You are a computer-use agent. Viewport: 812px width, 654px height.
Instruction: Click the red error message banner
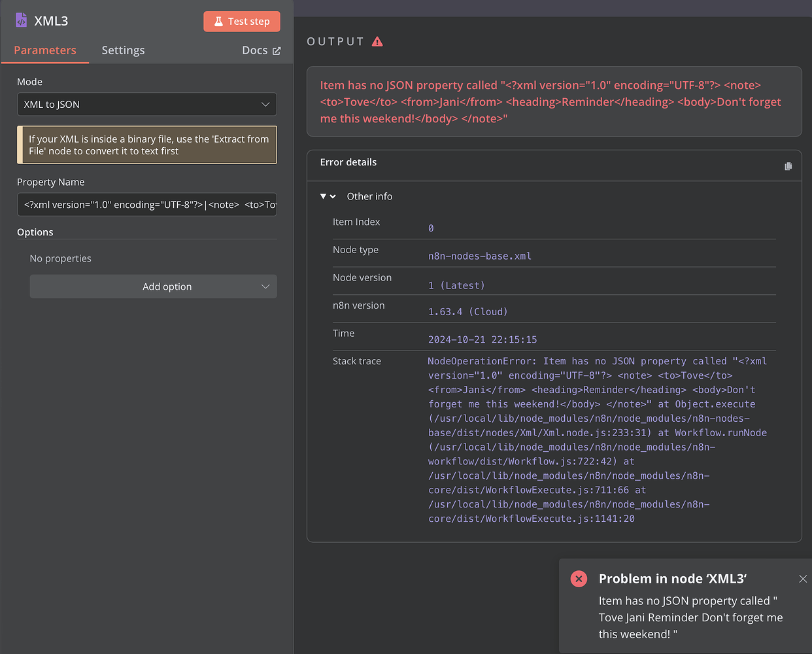point(554,101)
